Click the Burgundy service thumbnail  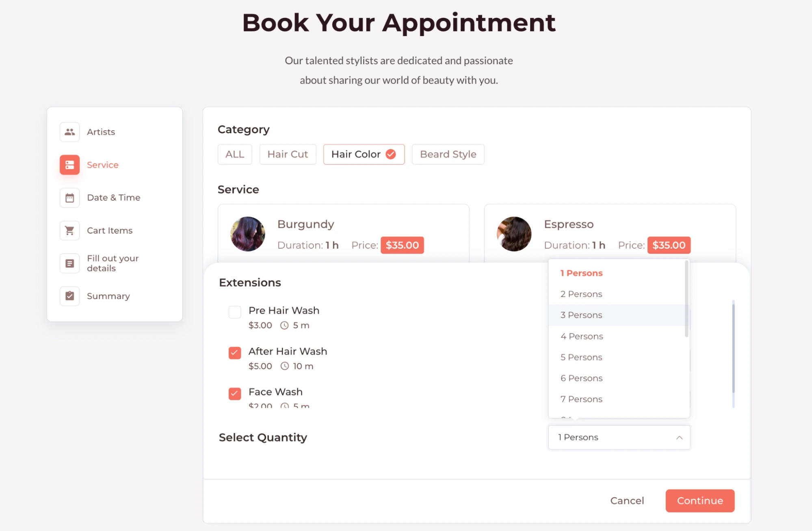[247, 234]
